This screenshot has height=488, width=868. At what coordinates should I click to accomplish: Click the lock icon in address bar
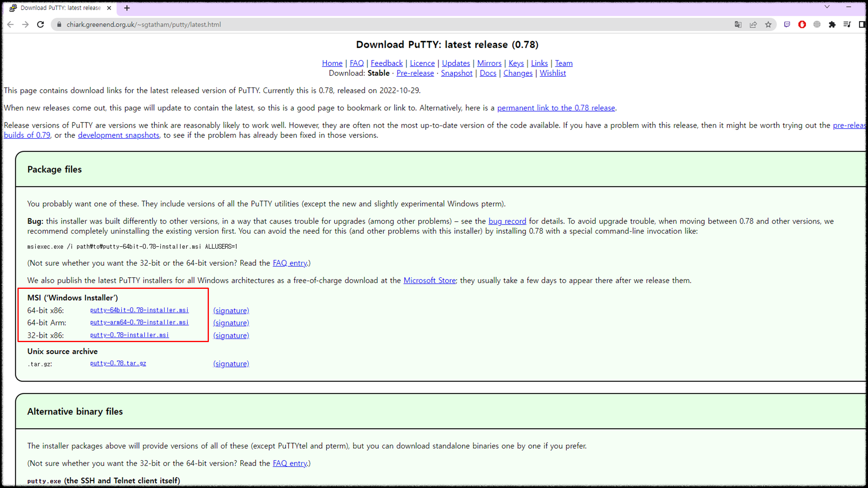click(x=59, y=25)
